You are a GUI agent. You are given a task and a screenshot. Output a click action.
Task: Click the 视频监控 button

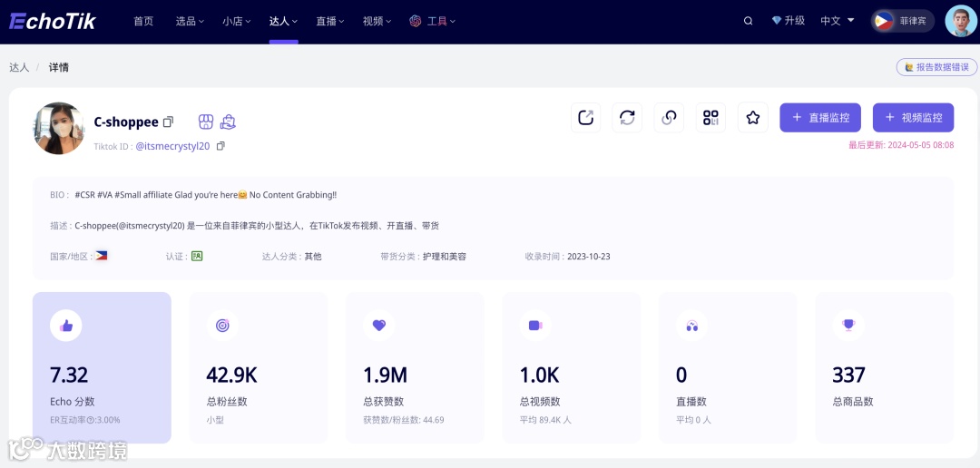pos(913,118)
